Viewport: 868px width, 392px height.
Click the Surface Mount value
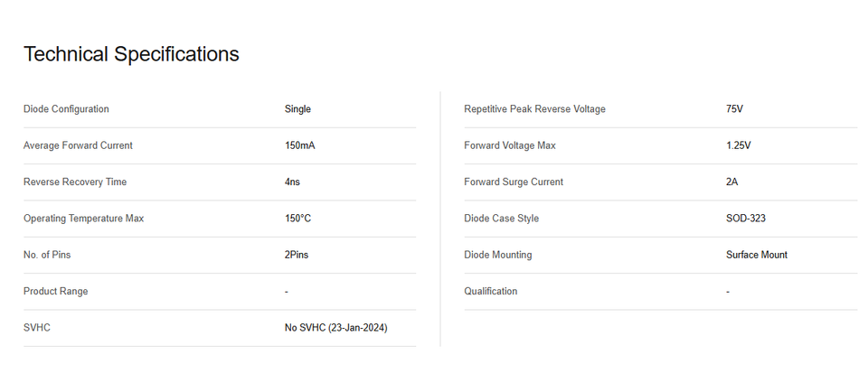tap(756, 255)
